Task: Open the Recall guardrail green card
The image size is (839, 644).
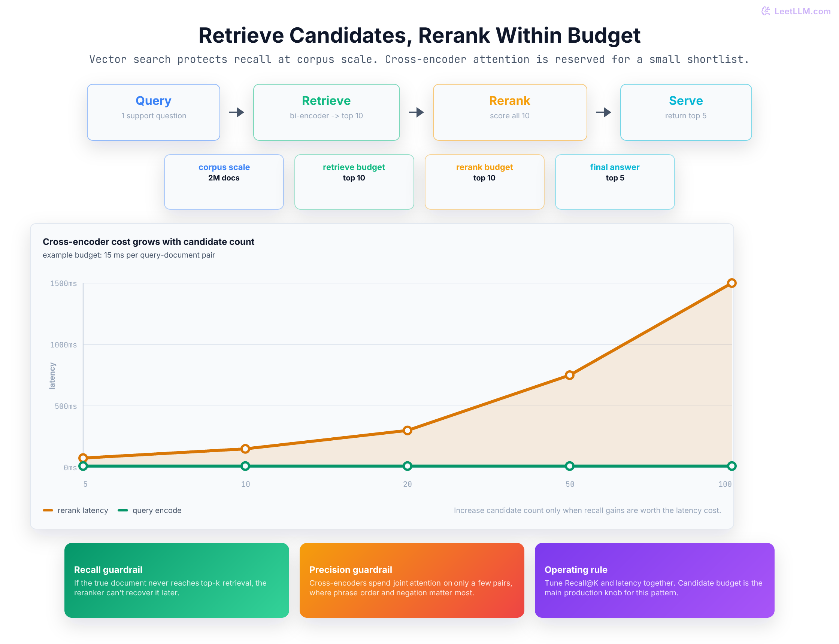Action: (x=177, y=580)
